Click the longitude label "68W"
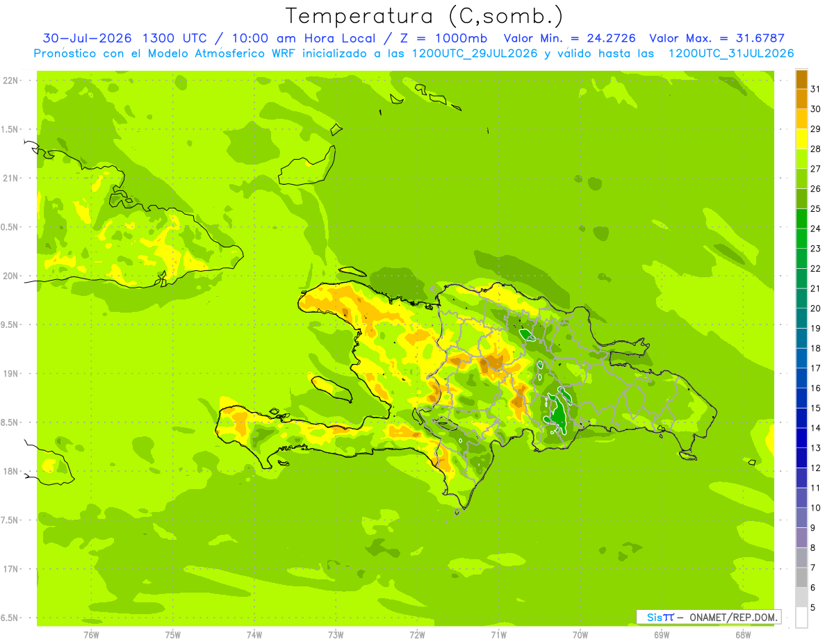The width and height of the screenshot is (834, 644). [x=743, y=635]
